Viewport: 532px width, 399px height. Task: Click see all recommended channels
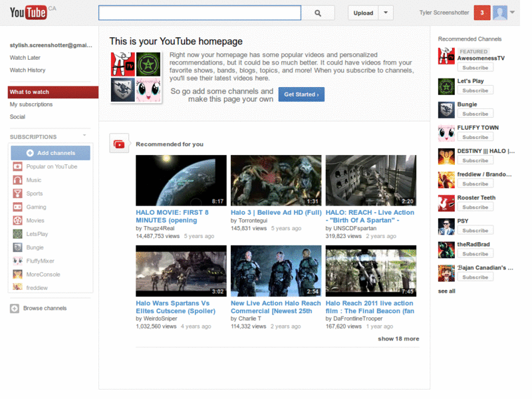click(x=446, y=291)
